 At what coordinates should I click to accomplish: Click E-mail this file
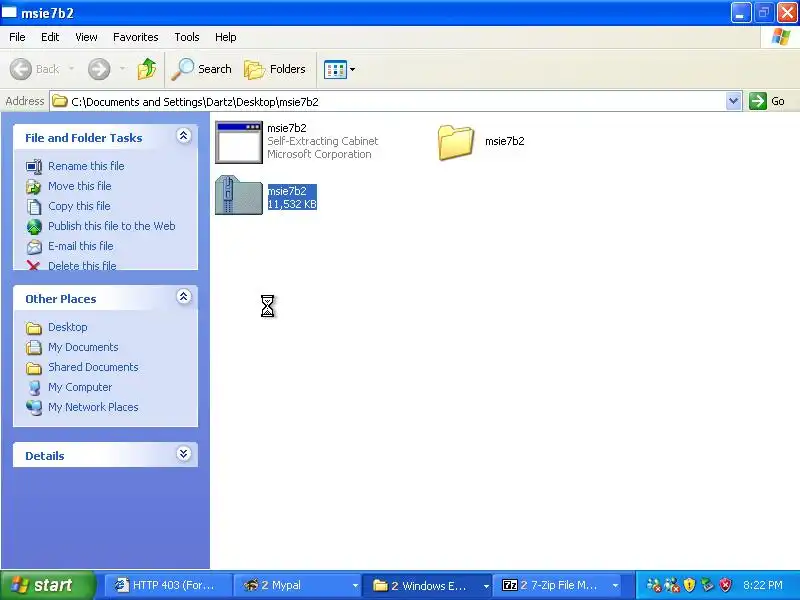(81, 245)
